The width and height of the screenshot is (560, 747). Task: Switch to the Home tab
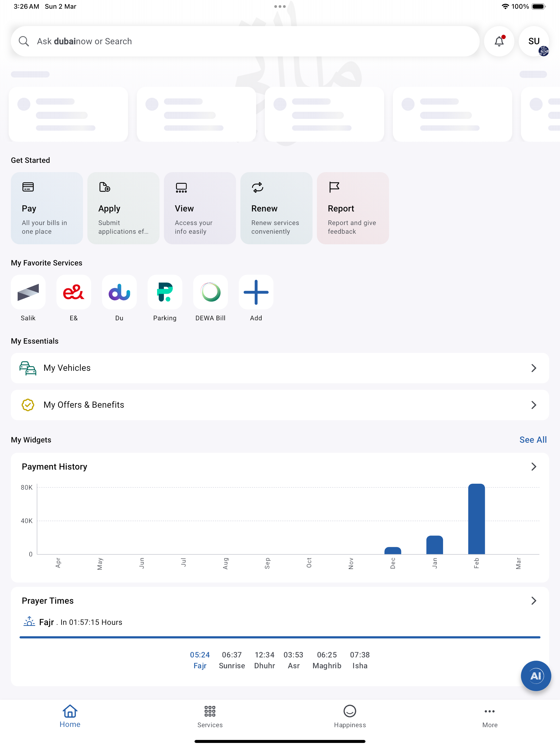tap(70, 716)
